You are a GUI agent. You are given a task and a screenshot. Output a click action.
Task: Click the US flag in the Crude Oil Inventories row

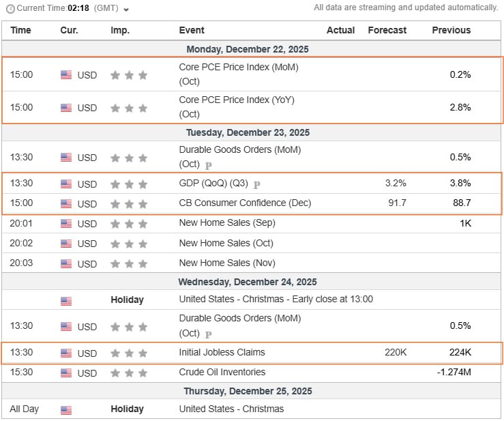pyautogui.click(x=66, y=373)
